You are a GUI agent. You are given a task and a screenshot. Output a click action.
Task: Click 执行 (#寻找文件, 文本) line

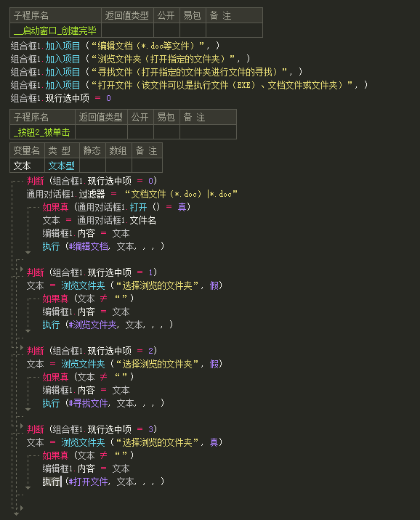coord(103,403)
